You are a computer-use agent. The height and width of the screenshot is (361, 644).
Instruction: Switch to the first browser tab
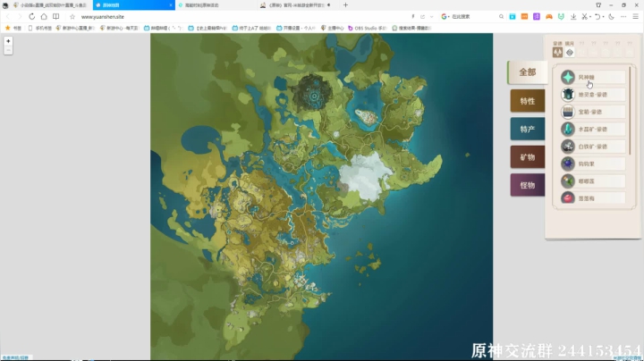(x=50, y=5)
